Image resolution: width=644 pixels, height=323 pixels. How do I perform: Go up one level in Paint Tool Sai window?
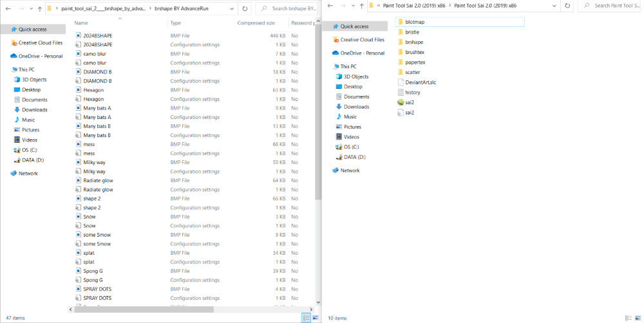[x=361, y=6]
